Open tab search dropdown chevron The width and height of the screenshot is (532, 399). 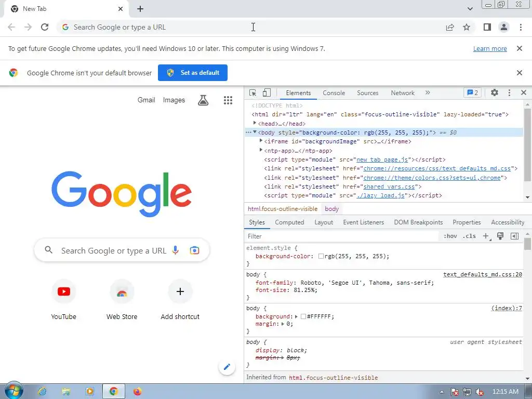click(x=470, y=9)
